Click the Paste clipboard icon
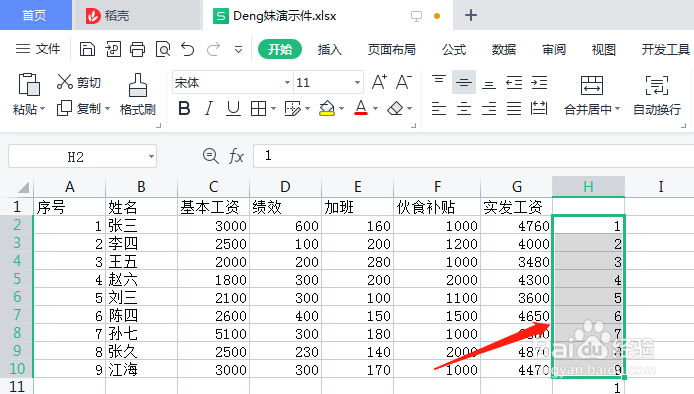 (29, 85)
